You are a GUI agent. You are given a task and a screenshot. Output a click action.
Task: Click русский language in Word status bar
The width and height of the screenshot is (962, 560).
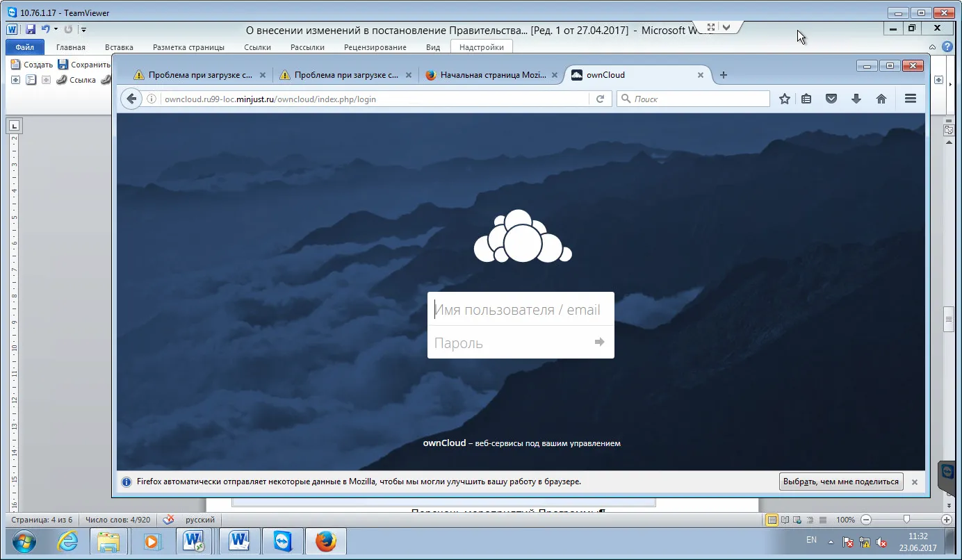(199, 520)
